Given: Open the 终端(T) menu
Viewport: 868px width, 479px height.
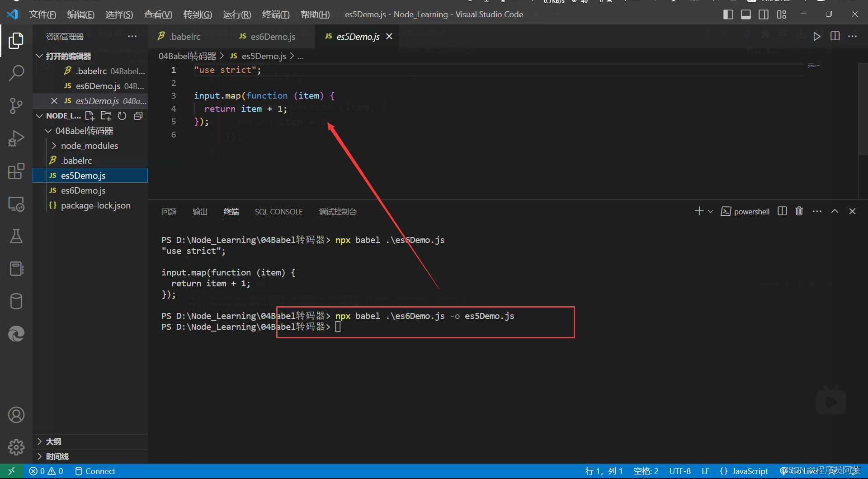Looking at the screenshot, I should [276, 14].
